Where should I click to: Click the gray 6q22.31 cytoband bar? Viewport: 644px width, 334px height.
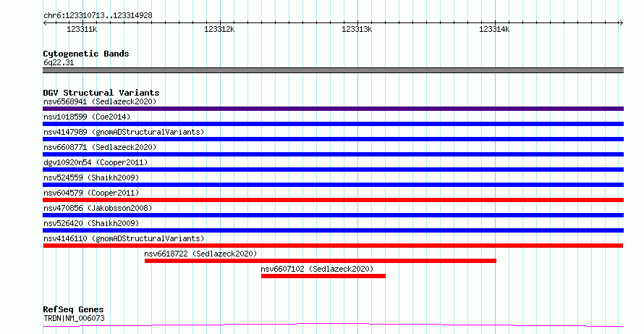click(x=333, y=70)
